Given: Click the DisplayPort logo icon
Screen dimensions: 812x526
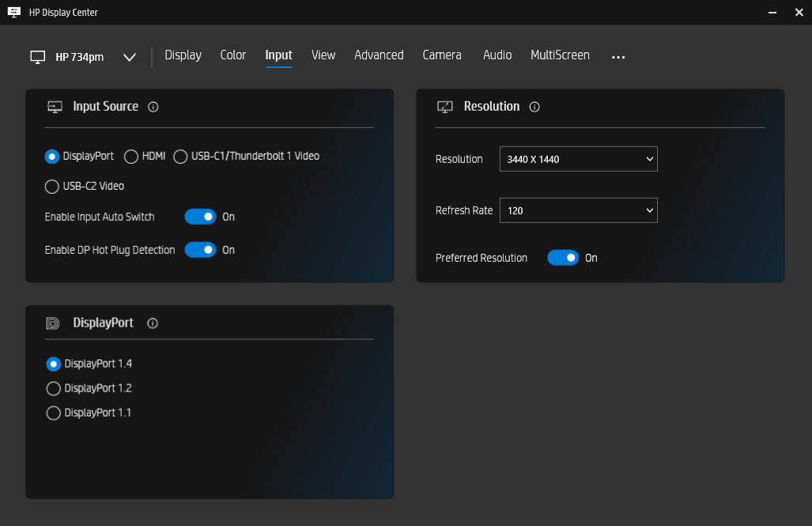Looking at the screenshot, I should [53, 324].
